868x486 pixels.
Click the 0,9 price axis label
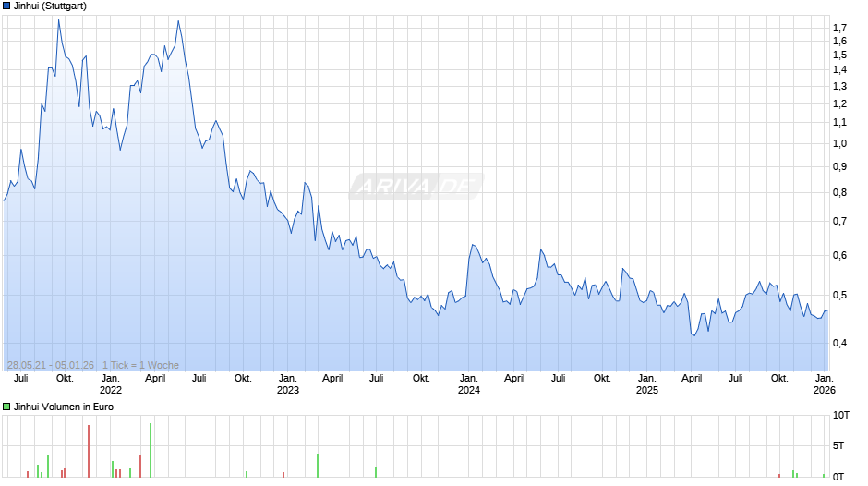tap(839, 167)
